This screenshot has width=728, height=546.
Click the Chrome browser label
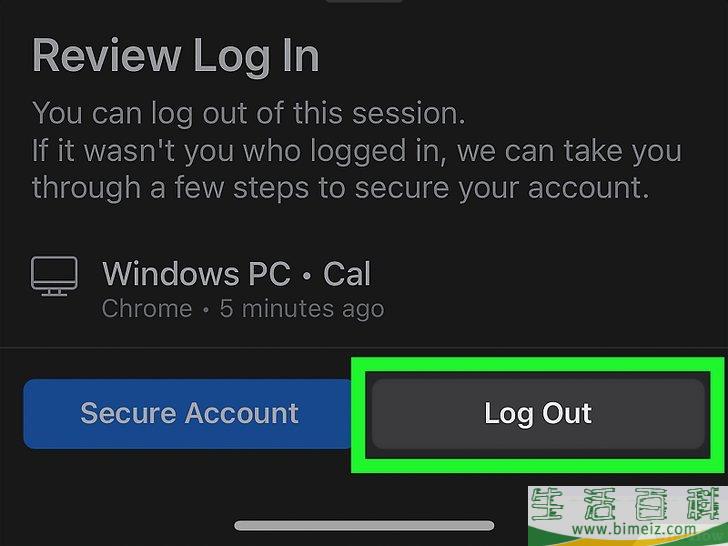tap(147, 309)
